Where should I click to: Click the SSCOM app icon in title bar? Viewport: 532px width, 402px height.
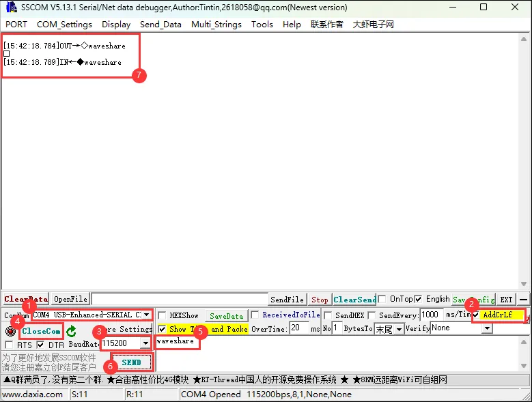click(10, 8)
